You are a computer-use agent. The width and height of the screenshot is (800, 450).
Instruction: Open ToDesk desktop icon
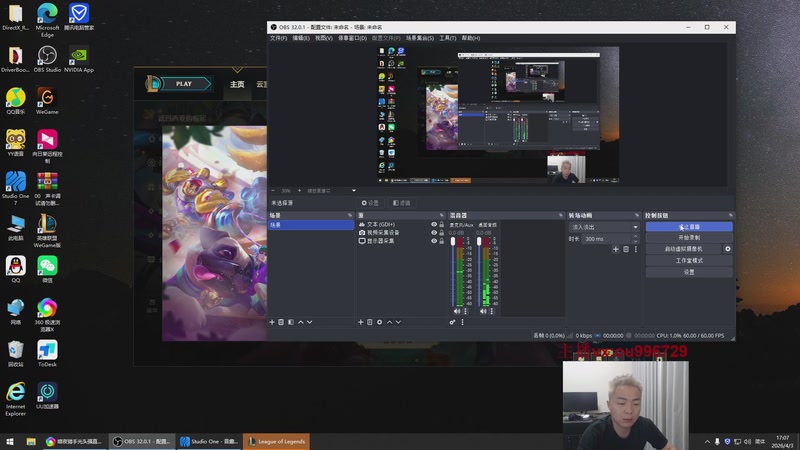pos(47,354)
